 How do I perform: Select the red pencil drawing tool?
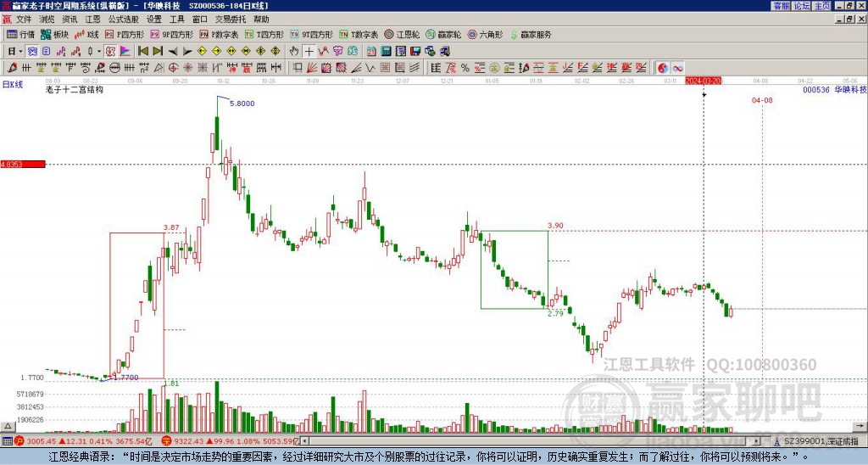pyautogui.click(x=11, y=68)
